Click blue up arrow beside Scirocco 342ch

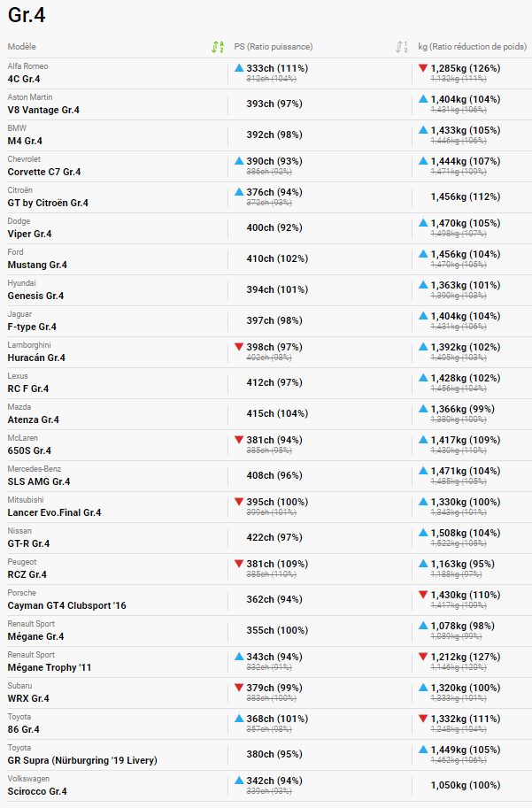[238, 780]
